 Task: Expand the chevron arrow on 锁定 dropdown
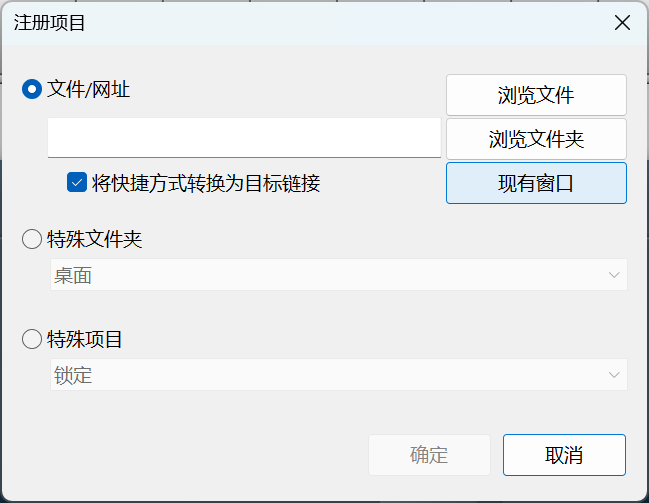[x=613, y=375]
